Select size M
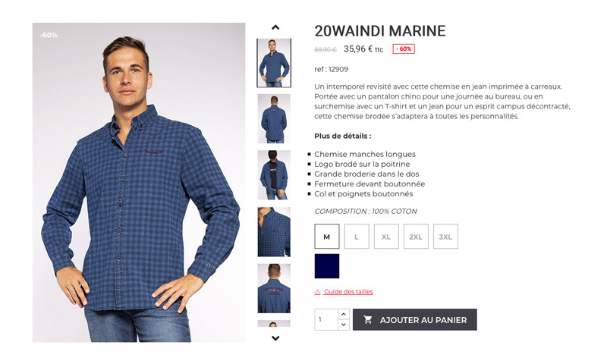Viewport: 607px width, 364px height. pos(327,237)
